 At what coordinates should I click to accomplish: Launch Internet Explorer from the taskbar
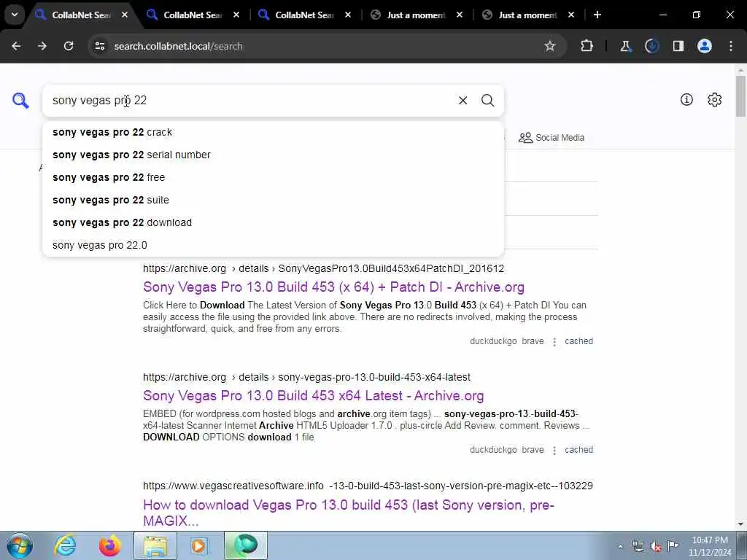[65, 546]
